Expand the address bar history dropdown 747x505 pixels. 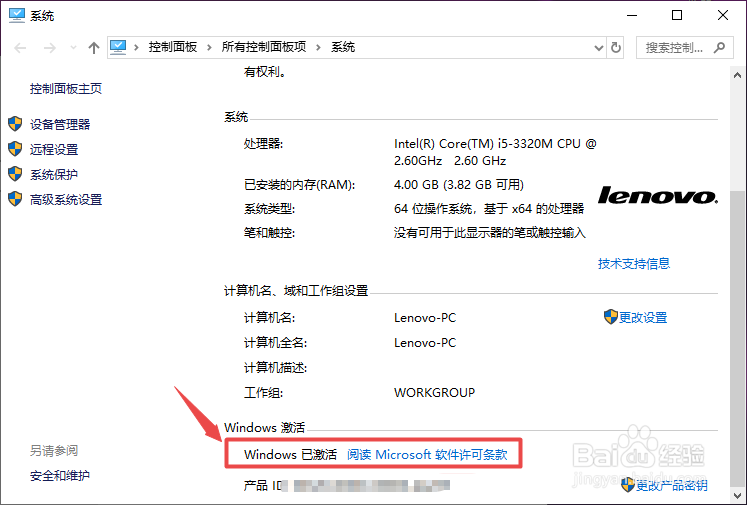point(599,48)
